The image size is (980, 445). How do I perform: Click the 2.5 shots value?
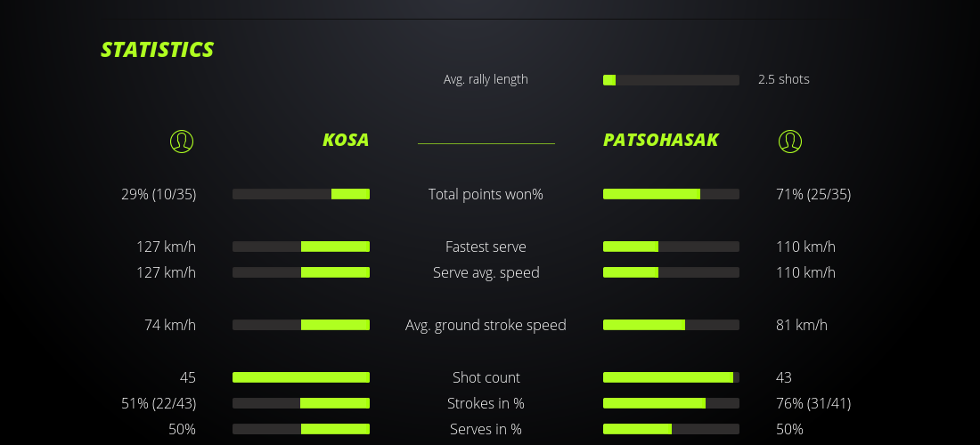coord(784,79)
